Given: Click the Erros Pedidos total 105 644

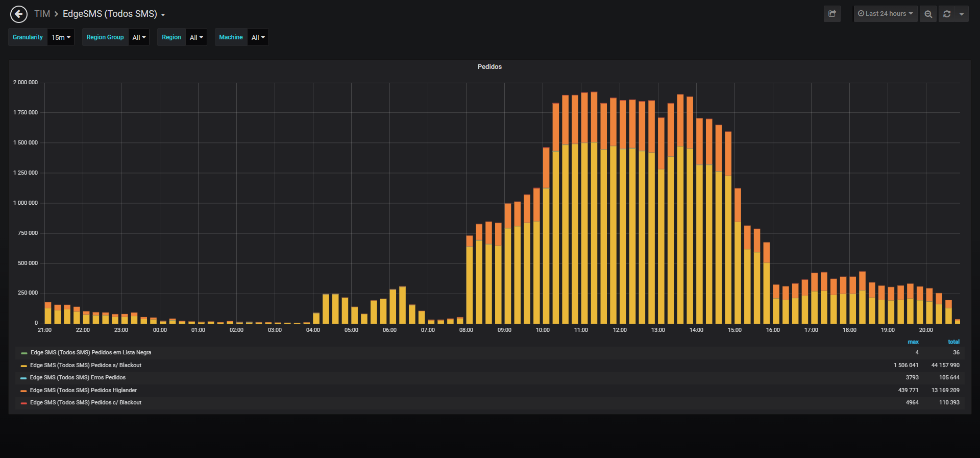Looking at the screenshot, I should tap(949, 377).
